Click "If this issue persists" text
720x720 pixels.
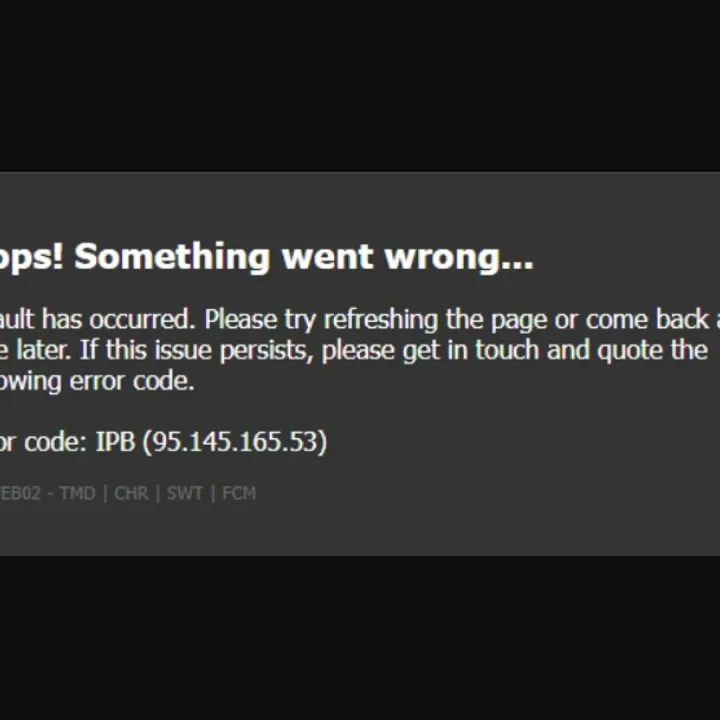[196, 351]
